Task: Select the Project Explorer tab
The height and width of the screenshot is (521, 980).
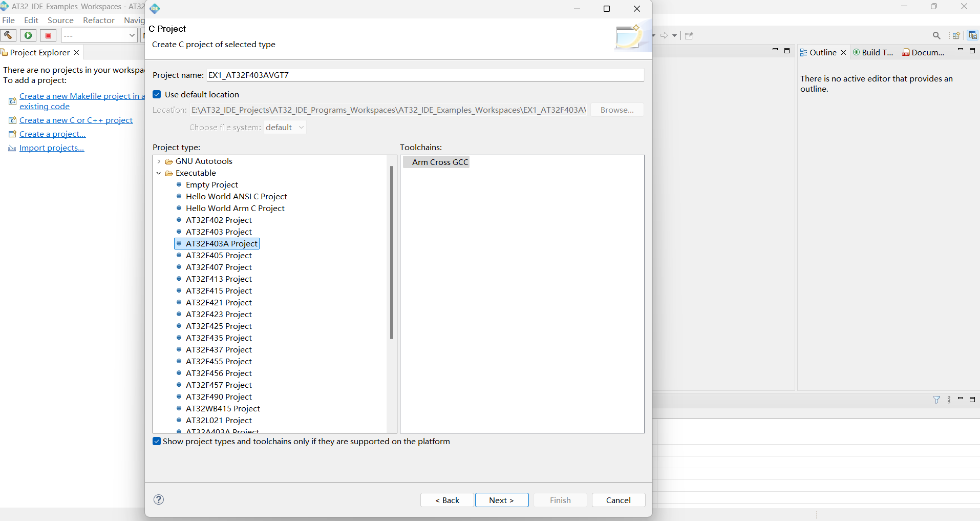Action: tap(39, 53)
